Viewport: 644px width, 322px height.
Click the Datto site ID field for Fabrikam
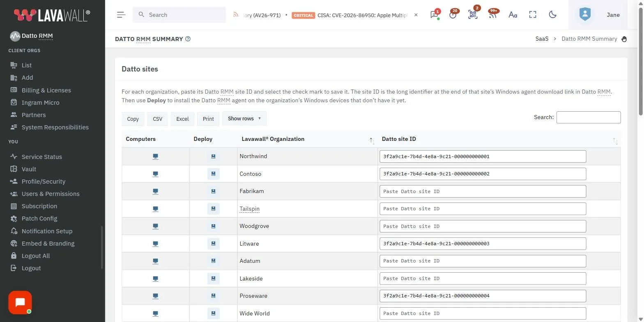coord(483,191)
